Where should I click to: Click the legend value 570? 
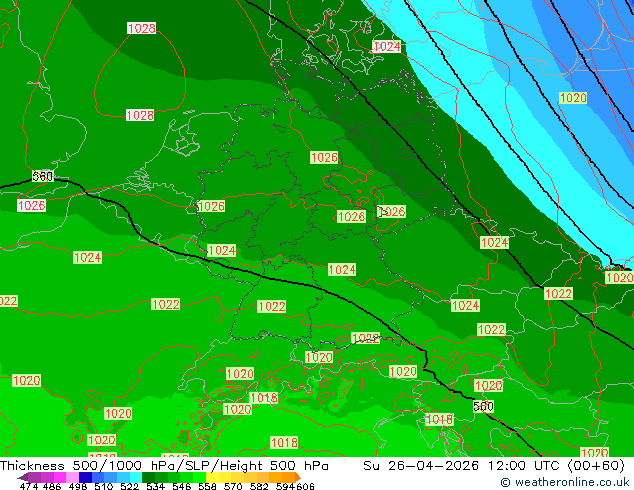(233, 486)
